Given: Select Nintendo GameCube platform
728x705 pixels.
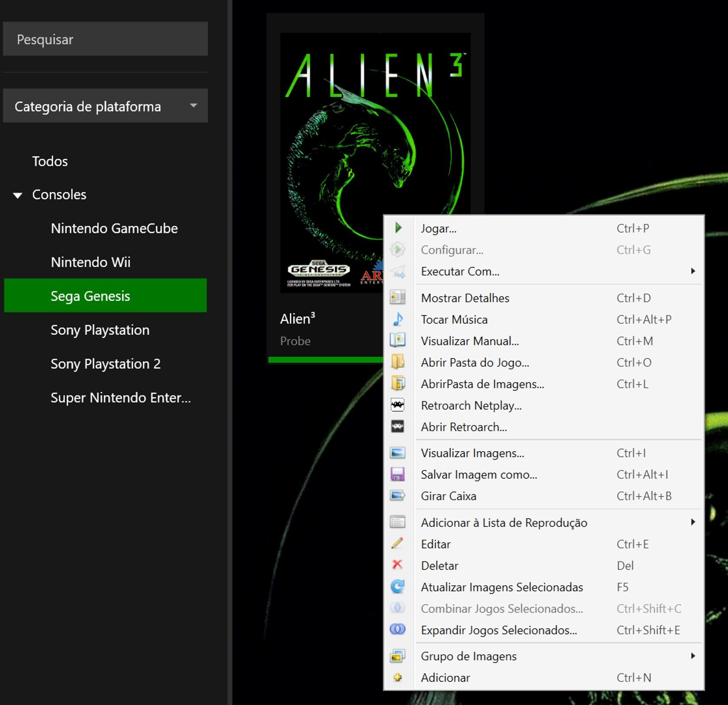Looking at the screenshot, I should (114, 228).
